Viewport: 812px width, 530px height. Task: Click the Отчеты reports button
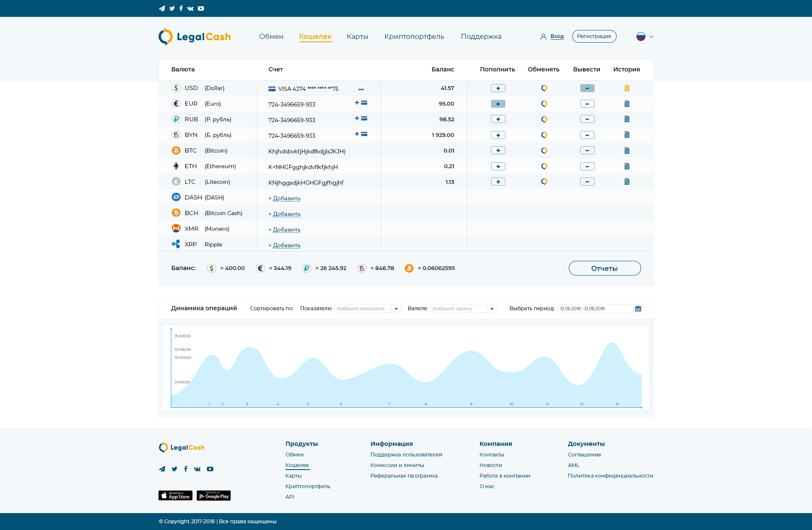(604, 268)
